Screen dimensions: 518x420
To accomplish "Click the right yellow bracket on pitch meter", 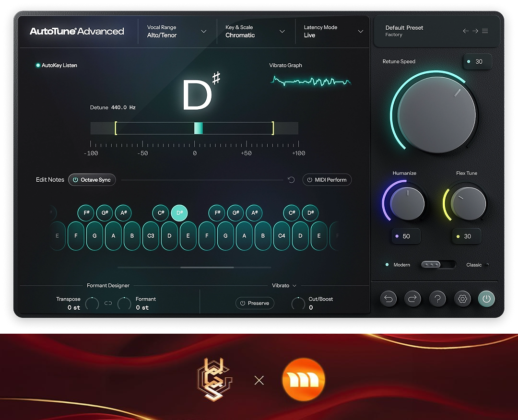I will click(x=273, y=128).
